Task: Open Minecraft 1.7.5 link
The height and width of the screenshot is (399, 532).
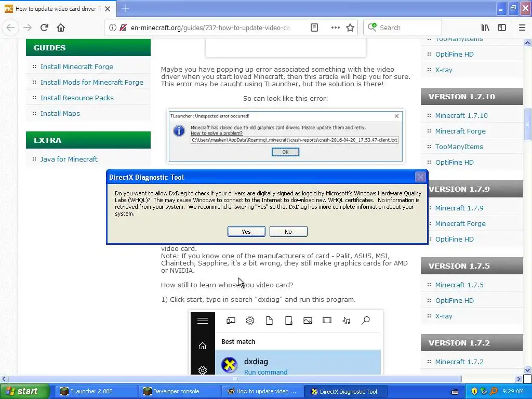Action: tap(459, 285)
